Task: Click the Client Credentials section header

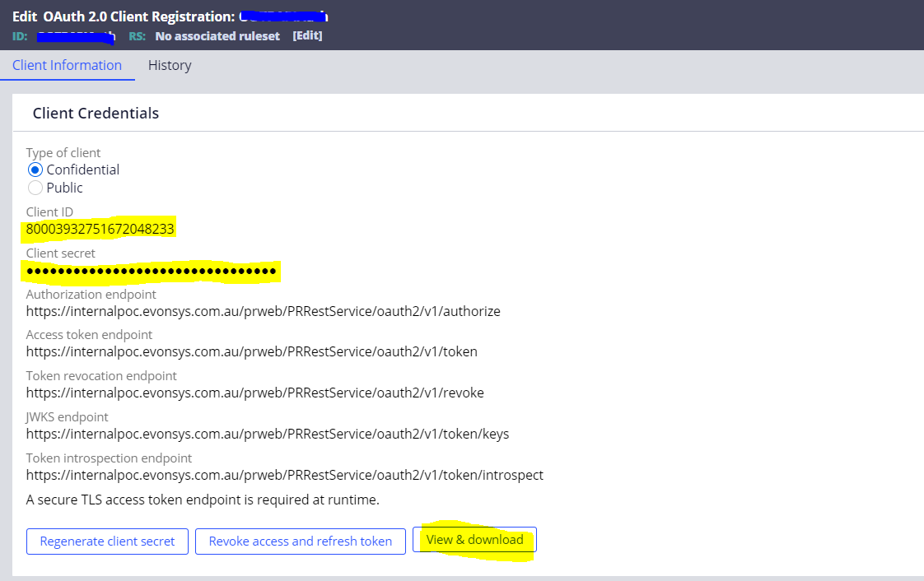Action: tap(96, 113)
